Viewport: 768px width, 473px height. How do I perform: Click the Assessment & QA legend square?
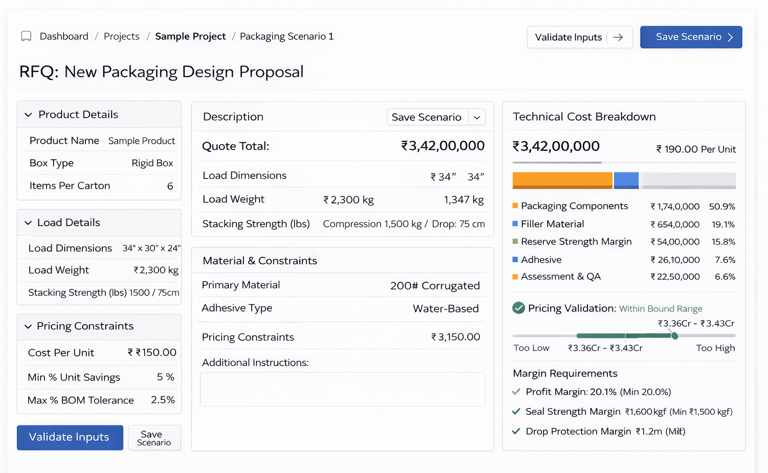[x=515, y=277]
